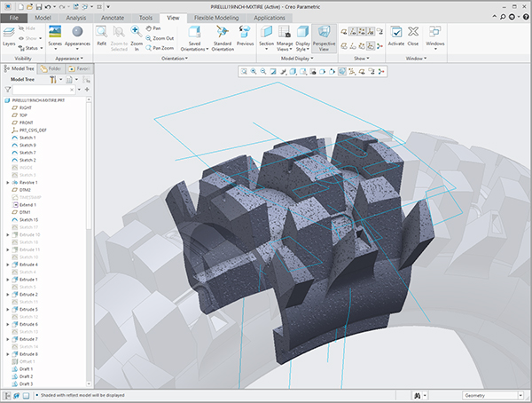Click the Zoom Out button
This screenshot has width=532, height=403.
(160, 38)
